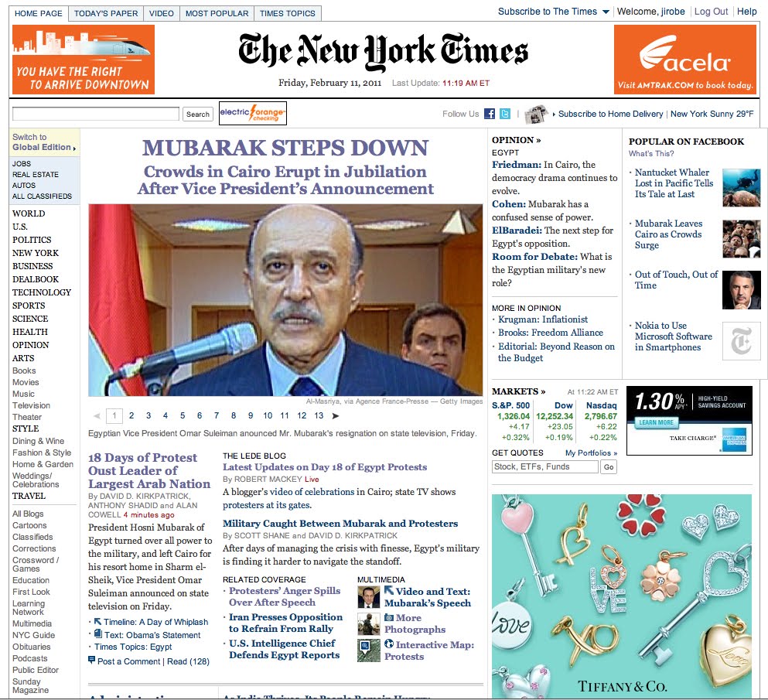Open Out of Touch columnist thumbnail

(x=742, y=290)
